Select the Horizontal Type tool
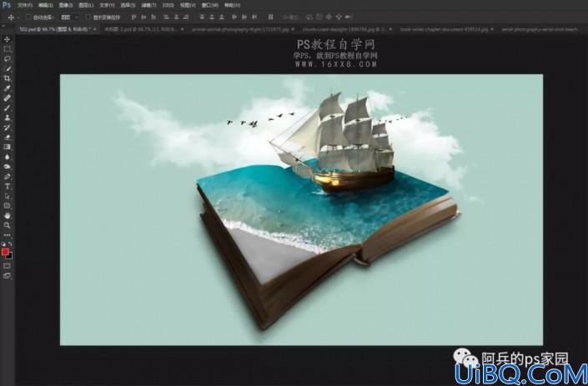588x386 pixels. (7, 186)
